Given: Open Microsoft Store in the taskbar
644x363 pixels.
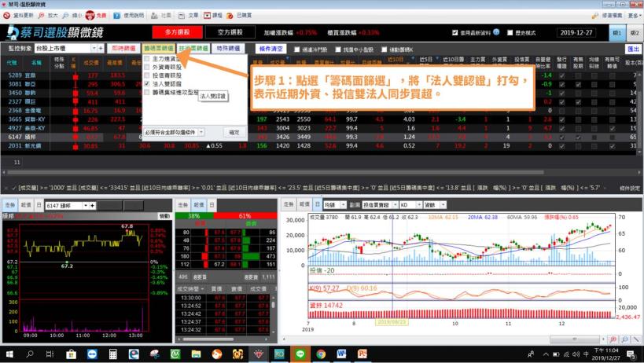Looking at the screenshot, I should coord(71,354).
